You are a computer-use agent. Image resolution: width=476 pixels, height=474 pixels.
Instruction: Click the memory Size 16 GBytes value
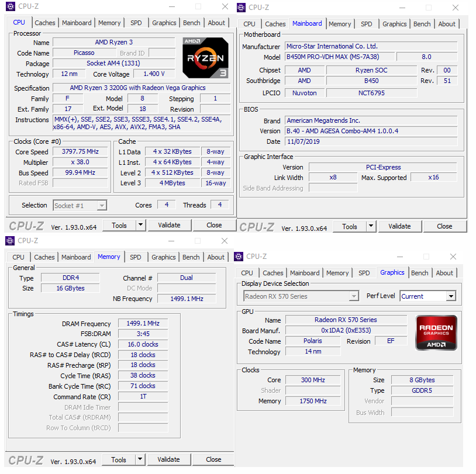click(x=70, y=288)
